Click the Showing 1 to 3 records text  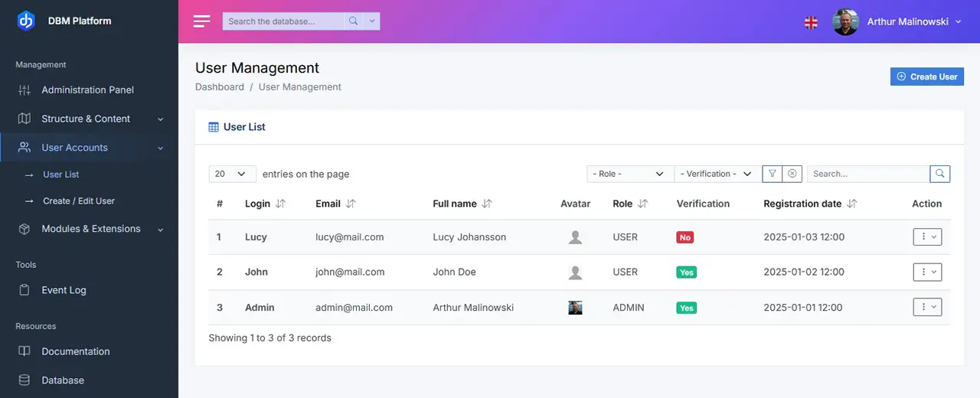pyautogui.click(x=270, y=338)
